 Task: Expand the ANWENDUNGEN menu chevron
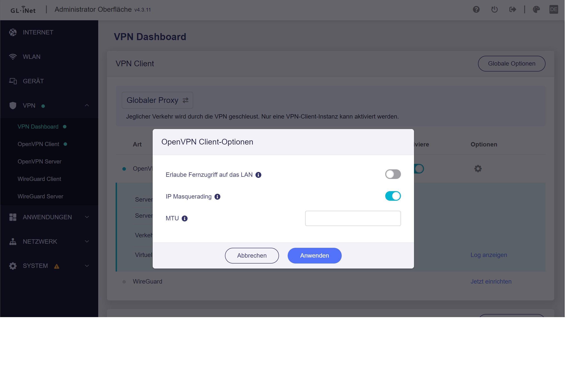87,217
